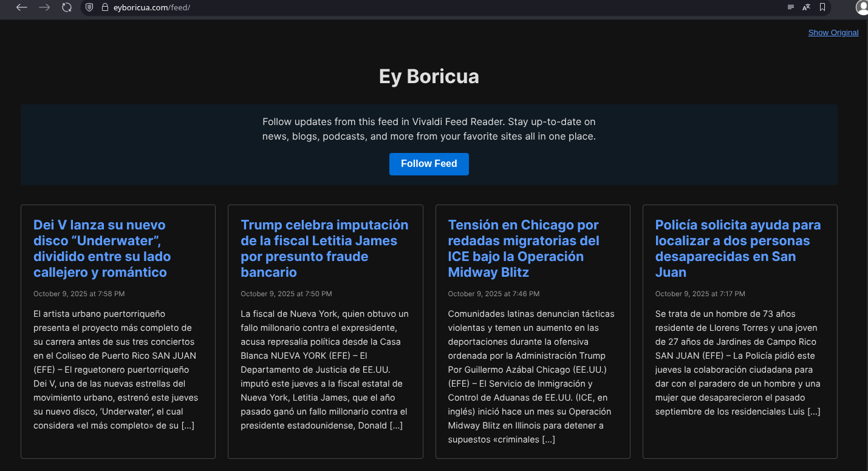The width and height of the screenshot is (868, 471).
Task: Reload the current page
Action: [x=67, y=7]
